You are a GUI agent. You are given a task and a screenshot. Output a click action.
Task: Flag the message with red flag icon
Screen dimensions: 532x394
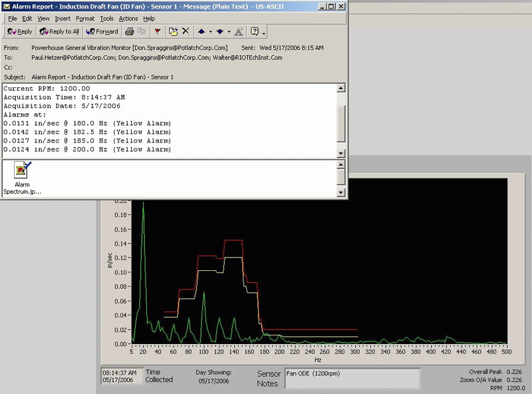[x=158, y=31]
